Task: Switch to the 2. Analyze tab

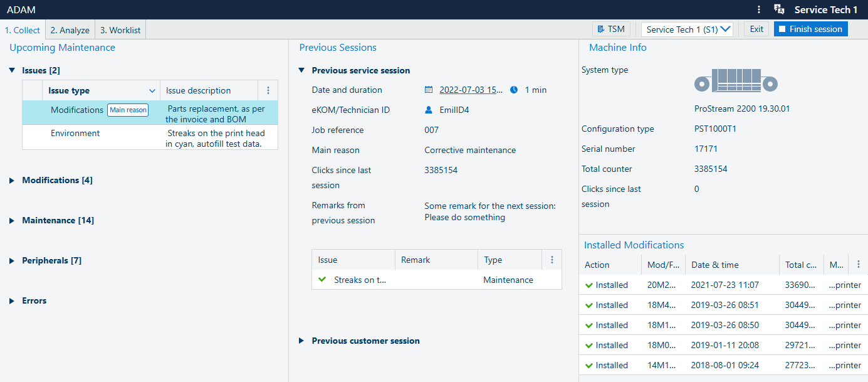Action: click(x=70, y=30)
